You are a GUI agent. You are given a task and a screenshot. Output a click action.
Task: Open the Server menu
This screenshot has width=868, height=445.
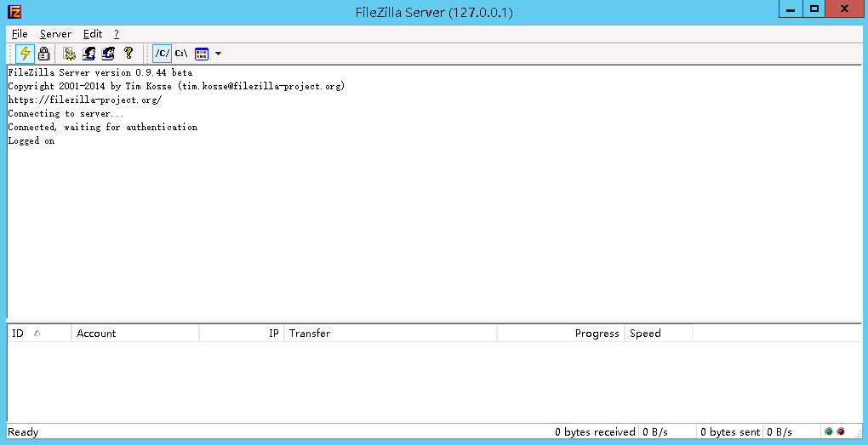point(55,34)
